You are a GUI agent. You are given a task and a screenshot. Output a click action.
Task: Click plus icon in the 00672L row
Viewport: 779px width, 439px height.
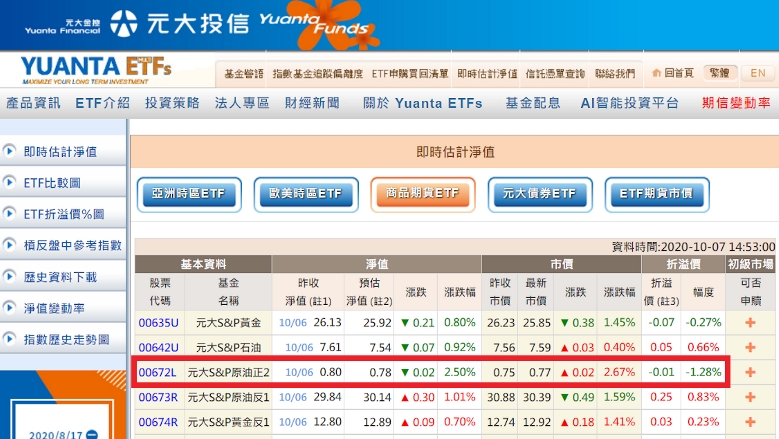750,372
